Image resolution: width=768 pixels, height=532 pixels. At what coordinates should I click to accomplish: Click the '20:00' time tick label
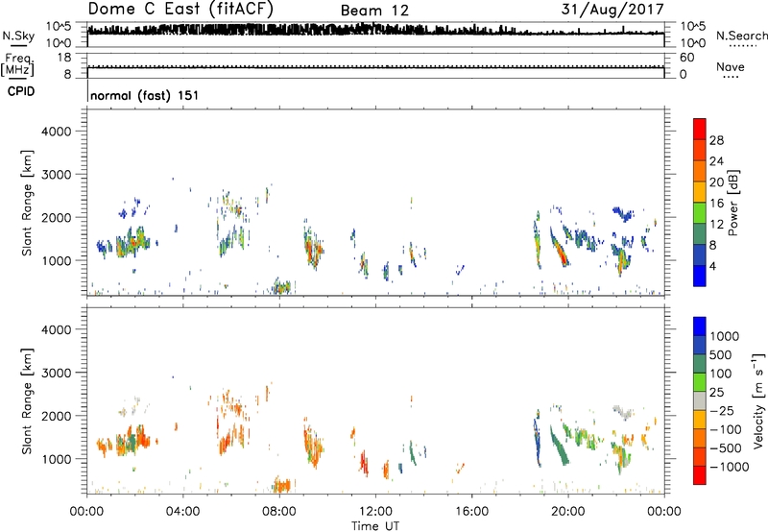coord(567,512)
